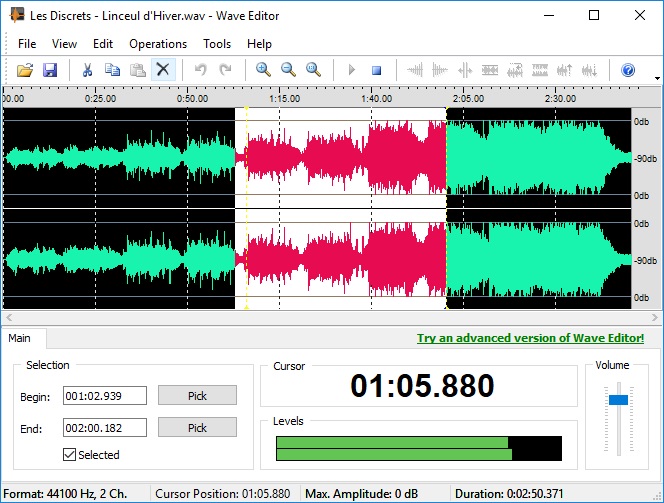Image resolution: width=664 pixels, height=503 pixels.
Task: Delete selection with the X icon
Action: [x=163, y=70]
